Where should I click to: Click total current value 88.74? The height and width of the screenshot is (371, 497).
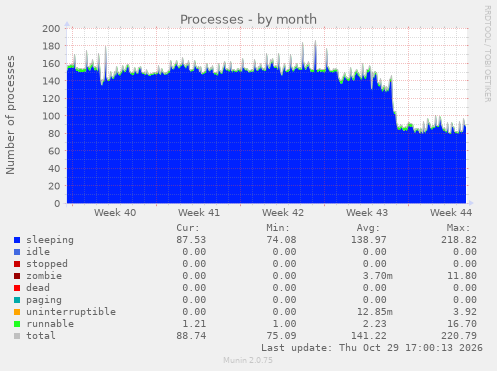(x=191, y=336)
